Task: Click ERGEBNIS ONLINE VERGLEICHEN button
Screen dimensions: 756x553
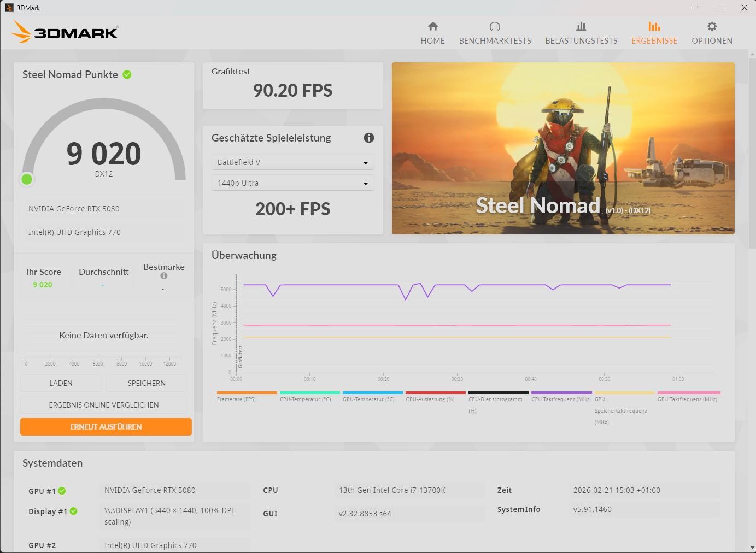Action: (104, 405)
